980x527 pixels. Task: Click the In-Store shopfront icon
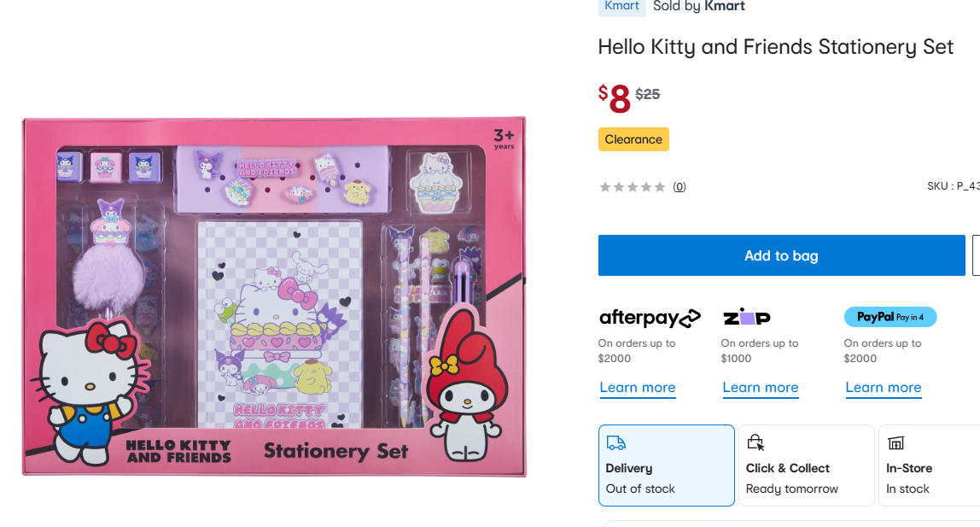point(895,443)
